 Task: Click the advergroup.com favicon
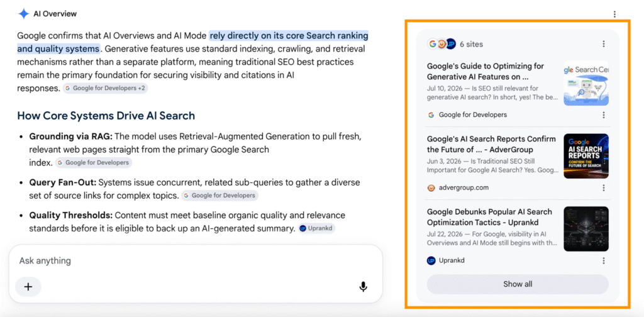[431, 187]
